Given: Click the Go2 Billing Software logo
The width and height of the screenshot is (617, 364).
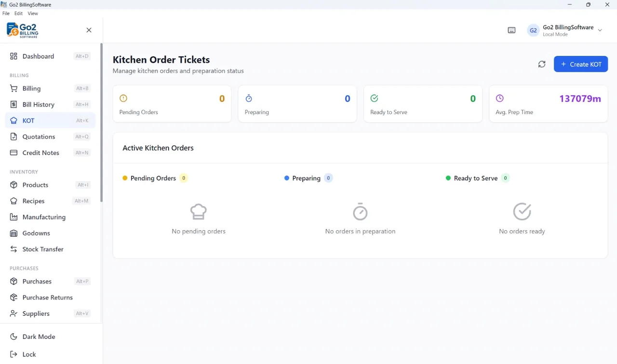Looking at the screenshot, I should click(x=23, y=30).
